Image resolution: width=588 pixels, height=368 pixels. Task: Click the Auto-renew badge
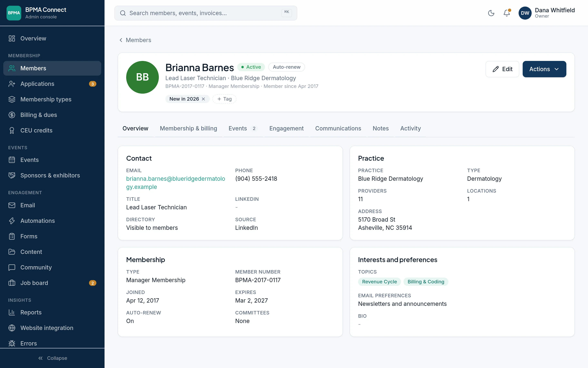click(286, 67)
